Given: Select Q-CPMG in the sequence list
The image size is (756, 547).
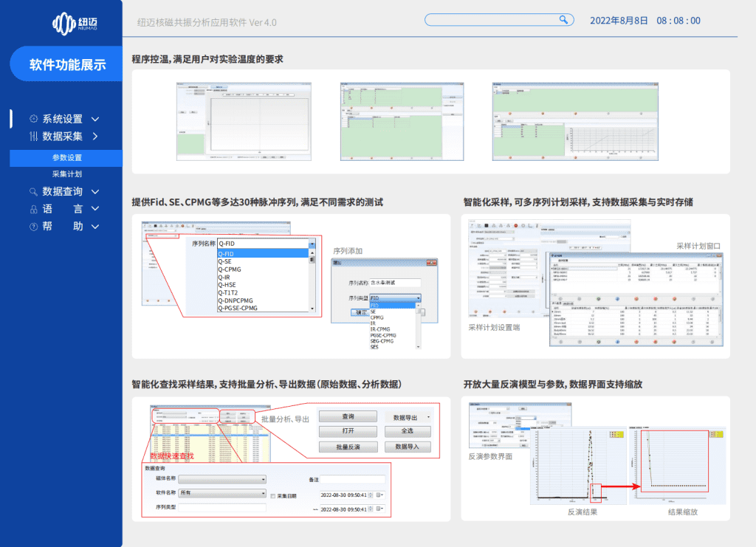Looking at the screenshot, I should click(229, 270).
